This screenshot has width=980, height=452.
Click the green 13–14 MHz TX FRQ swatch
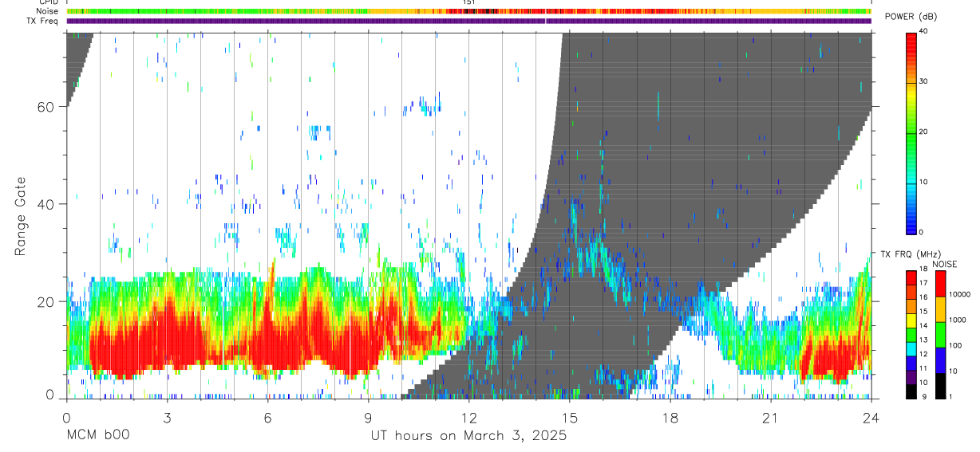[x=911, y=336]
